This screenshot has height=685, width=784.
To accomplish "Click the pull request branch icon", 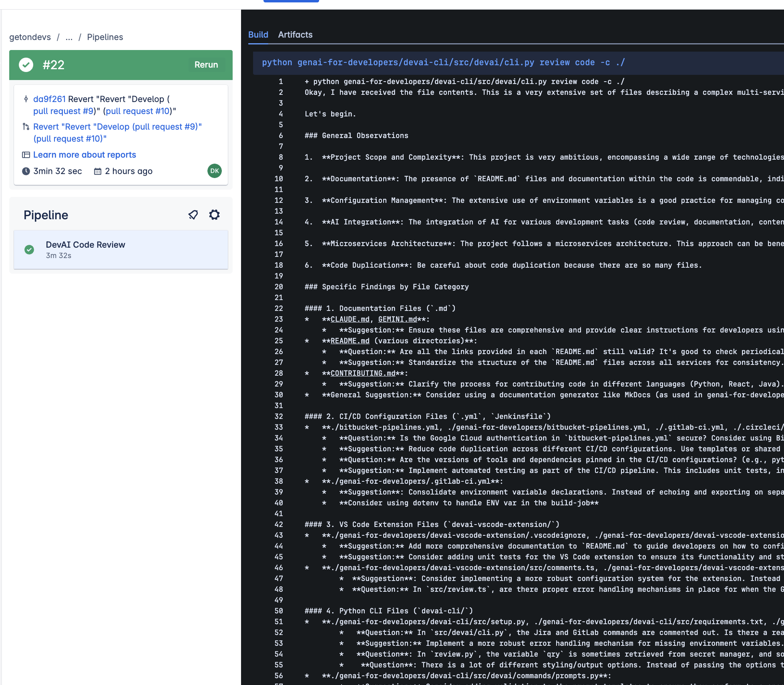I will pyautogui.click(x=26, y=127).
